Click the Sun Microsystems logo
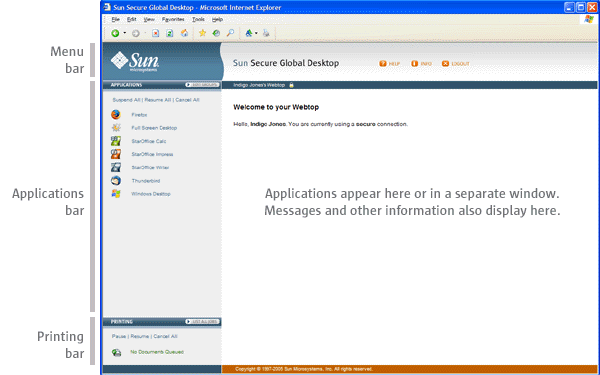 click(135, 62)
